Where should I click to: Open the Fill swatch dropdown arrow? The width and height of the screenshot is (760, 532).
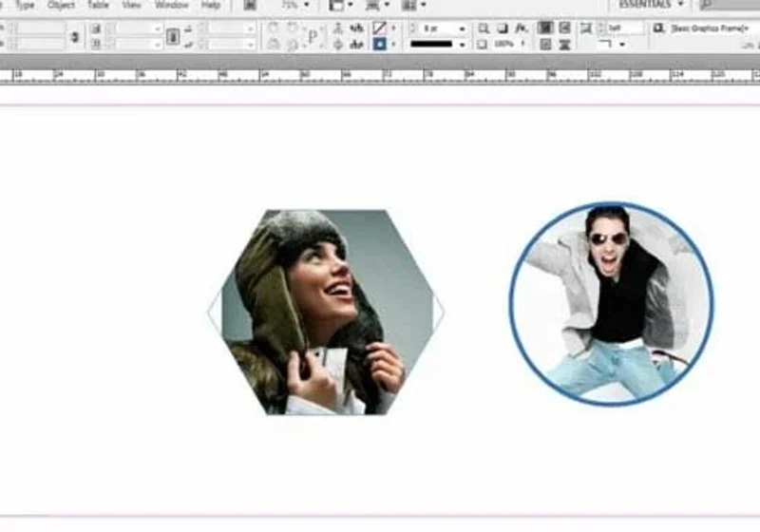(393, 28)
